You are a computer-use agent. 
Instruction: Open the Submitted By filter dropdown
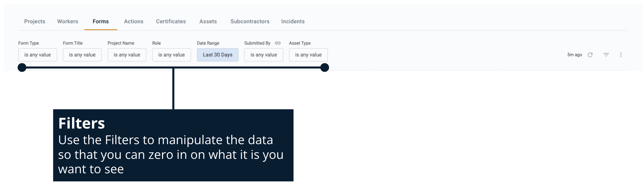click(264, 55)
